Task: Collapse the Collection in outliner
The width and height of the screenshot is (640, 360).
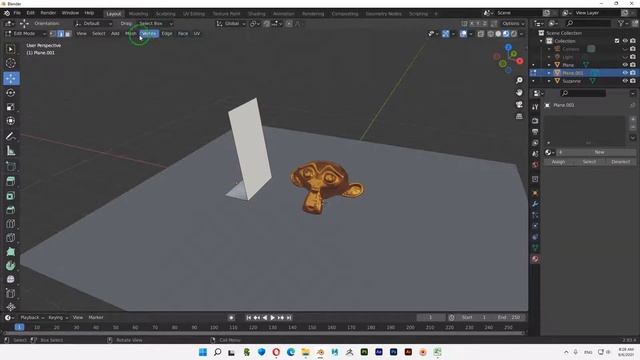Action: coord(541,41)
